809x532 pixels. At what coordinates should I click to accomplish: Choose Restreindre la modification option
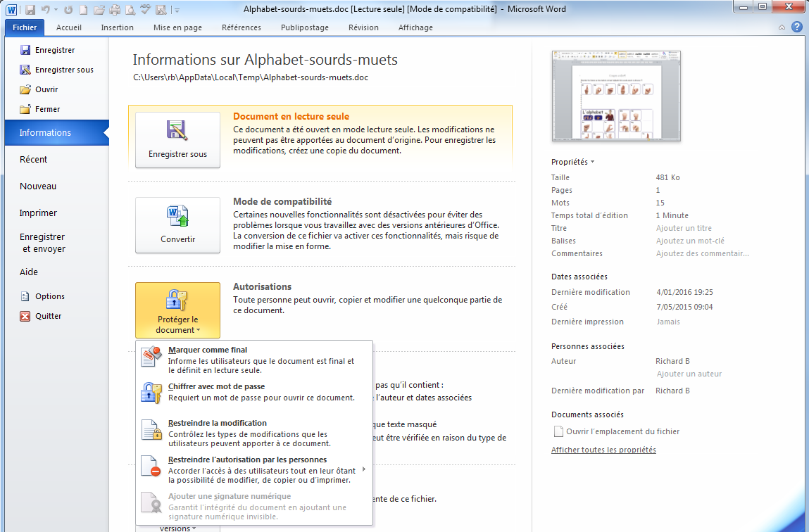point(254,433)
